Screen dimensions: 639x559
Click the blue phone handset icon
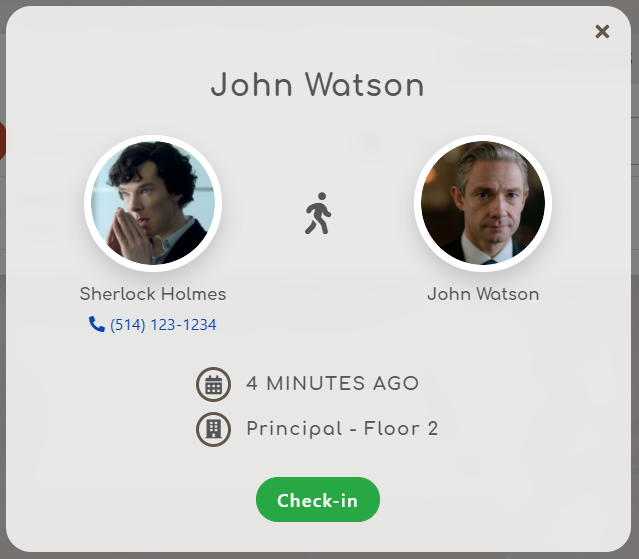[97, 324]
